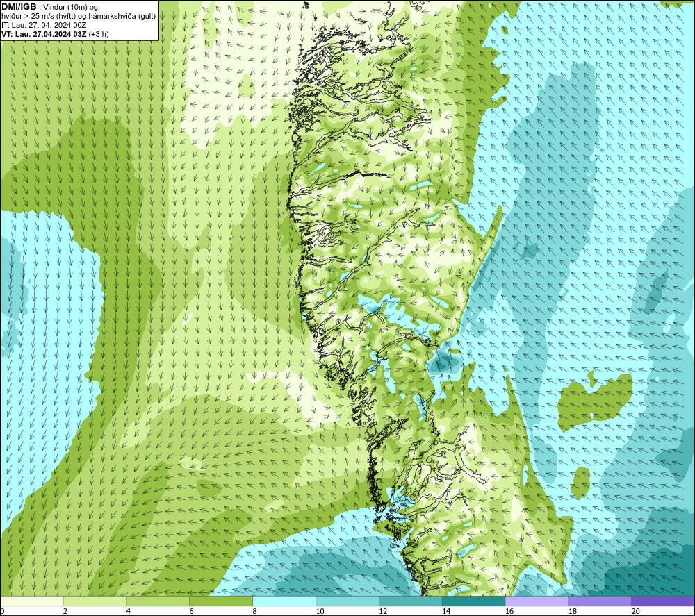Click the legend value label '2'
The height and width of the screenshot is (616, 695).
coord(65,611)
